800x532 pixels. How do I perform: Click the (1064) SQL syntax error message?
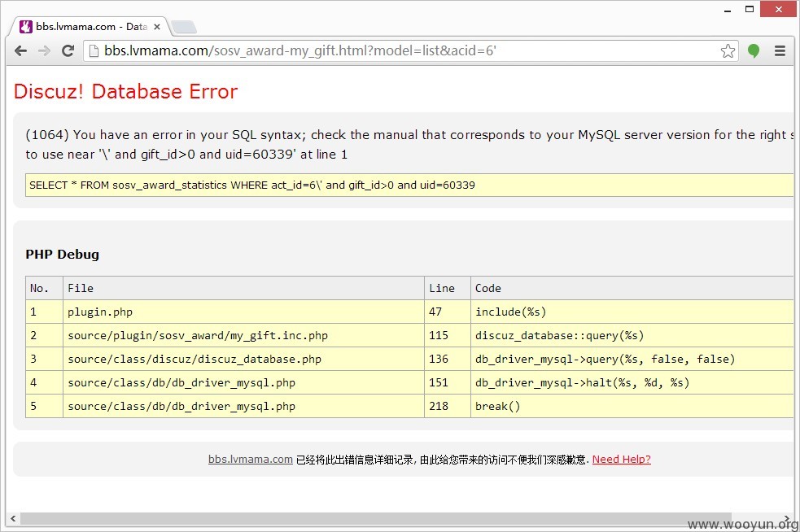[x=409, y=144]
